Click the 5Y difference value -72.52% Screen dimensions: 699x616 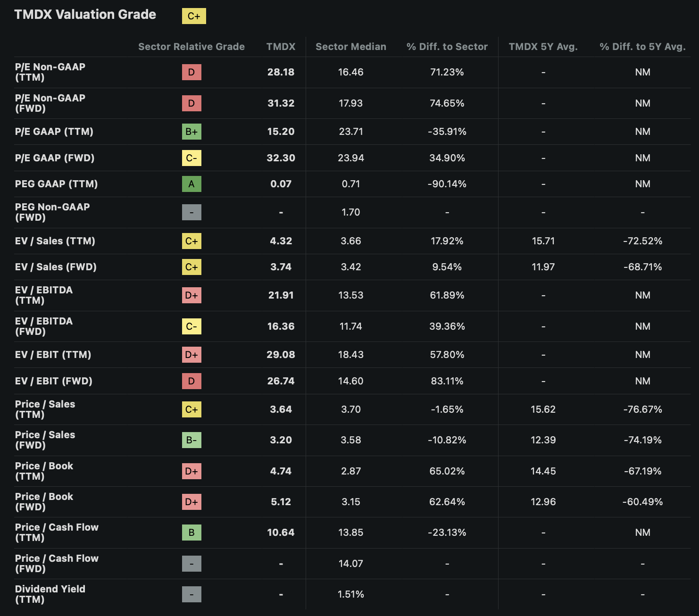(643, 241)
